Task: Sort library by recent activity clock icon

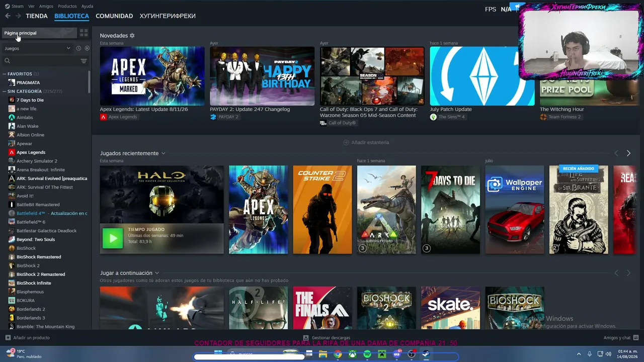Action: coord(78,48)
